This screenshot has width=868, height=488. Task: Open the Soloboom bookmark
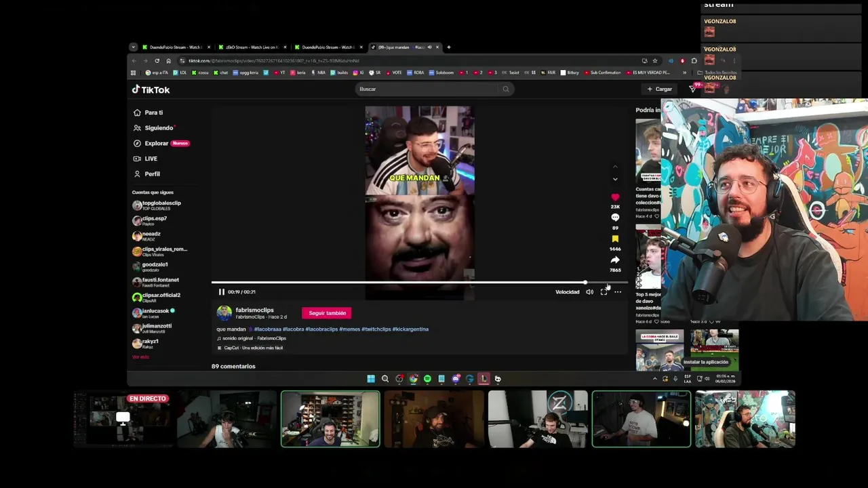click(441, 73)
